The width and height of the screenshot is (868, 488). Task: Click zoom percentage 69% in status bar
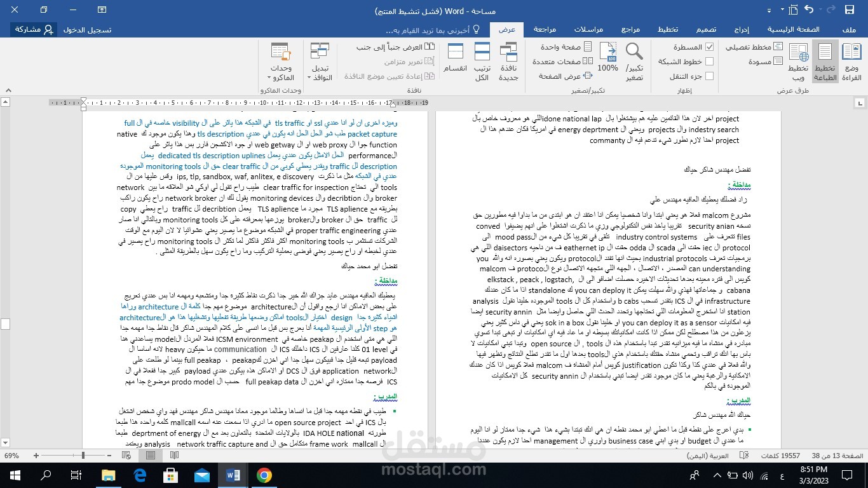pos(11,456)
